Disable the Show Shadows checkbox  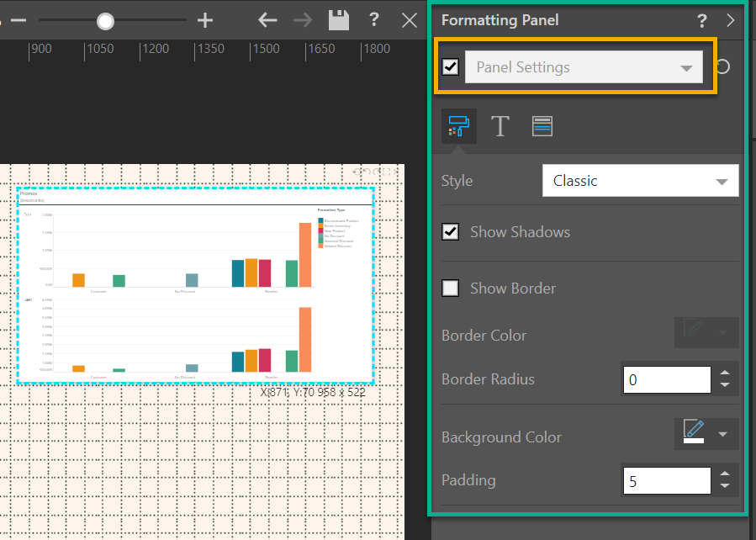(451, 232)
